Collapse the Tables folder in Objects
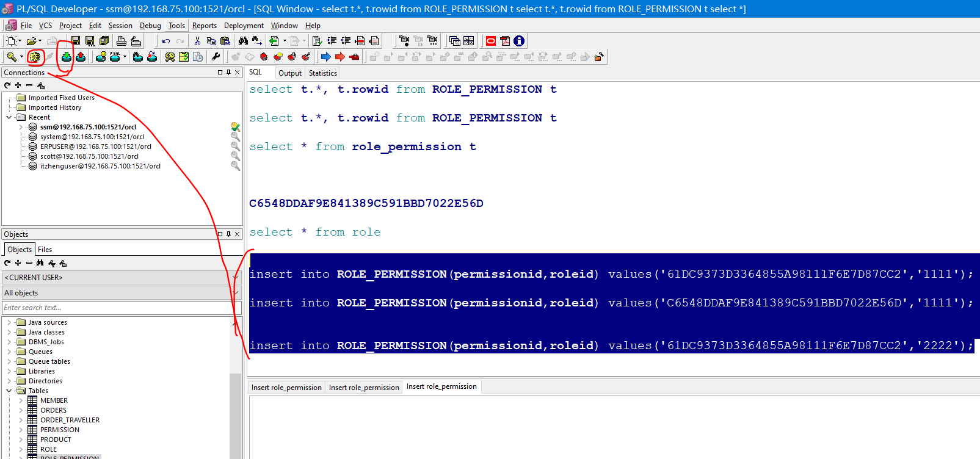Image resolution: width=980 pixels, height=459 pixels. tap(9, 391)
